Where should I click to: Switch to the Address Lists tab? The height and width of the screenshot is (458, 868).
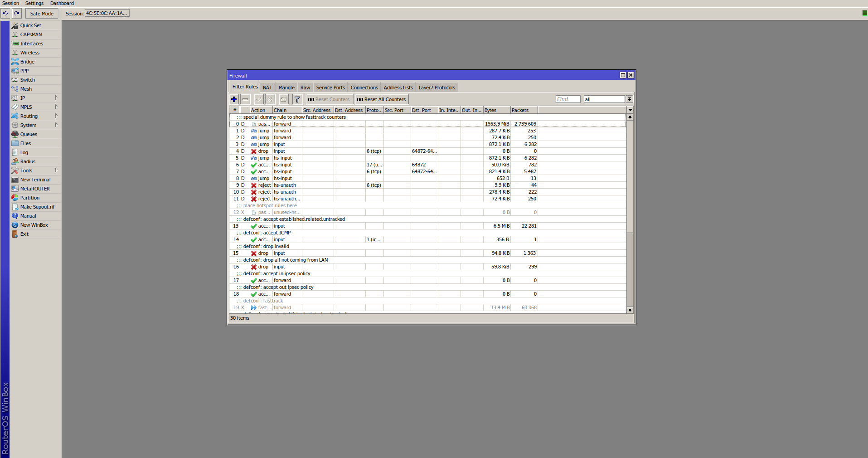(x=398, y=88)
